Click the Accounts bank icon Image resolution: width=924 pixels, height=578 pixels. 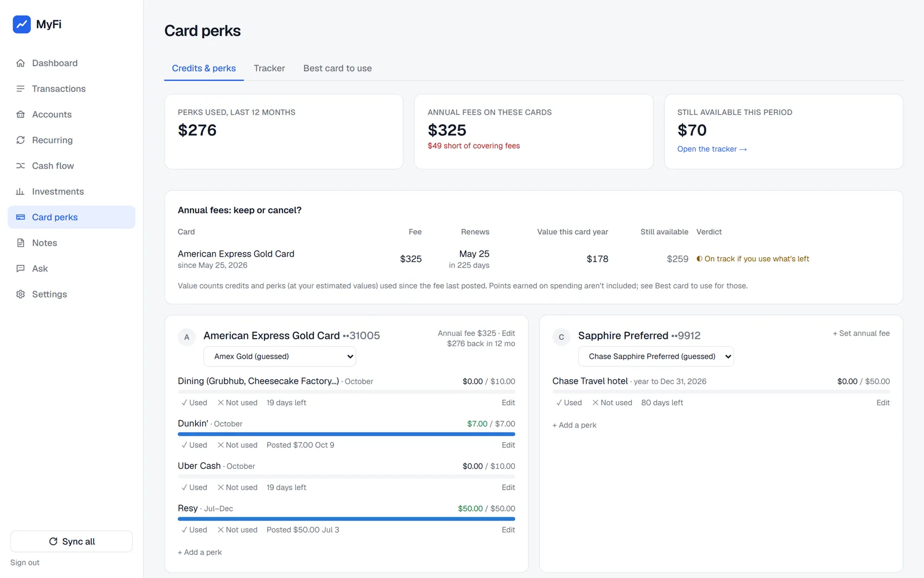[x=20, y=114]
